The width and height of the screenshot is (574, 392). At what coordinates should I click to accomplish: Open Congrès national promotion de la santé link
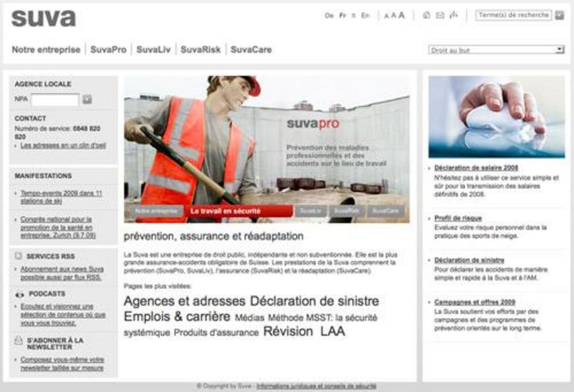pos(58,227)
